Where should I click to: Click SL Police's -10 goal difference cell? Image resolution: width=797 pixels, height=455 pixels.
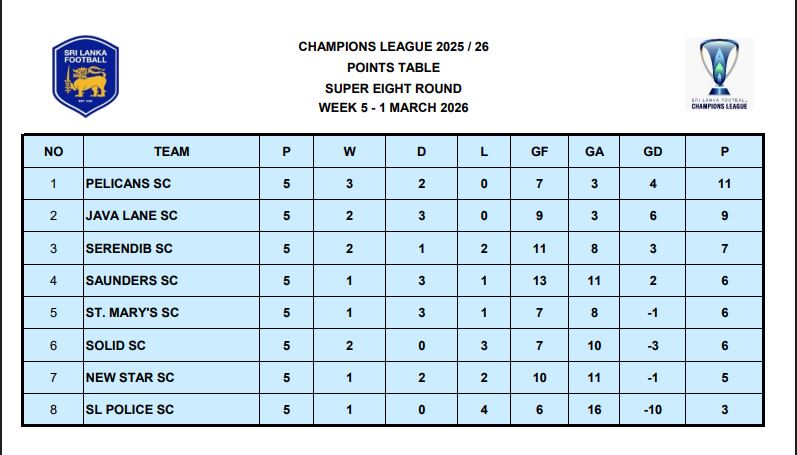(654, 410)
